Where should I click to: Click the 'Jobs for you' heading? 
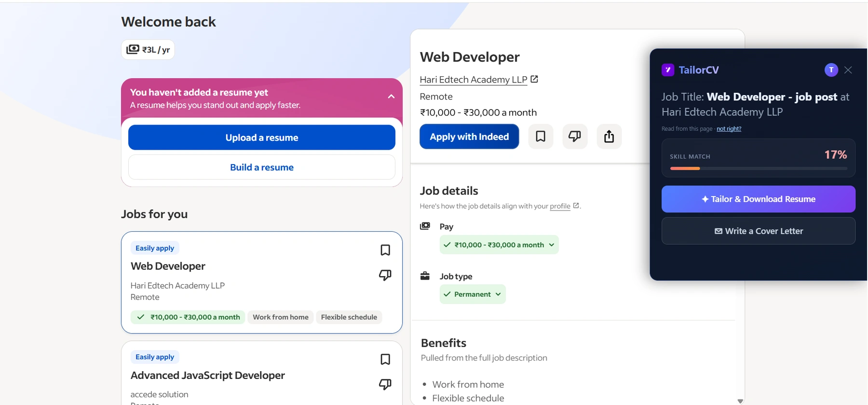click(x=154, y=214)
